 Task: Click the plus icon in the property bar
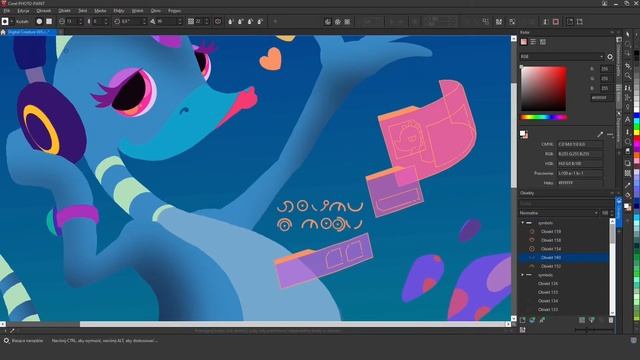(275, 21)
